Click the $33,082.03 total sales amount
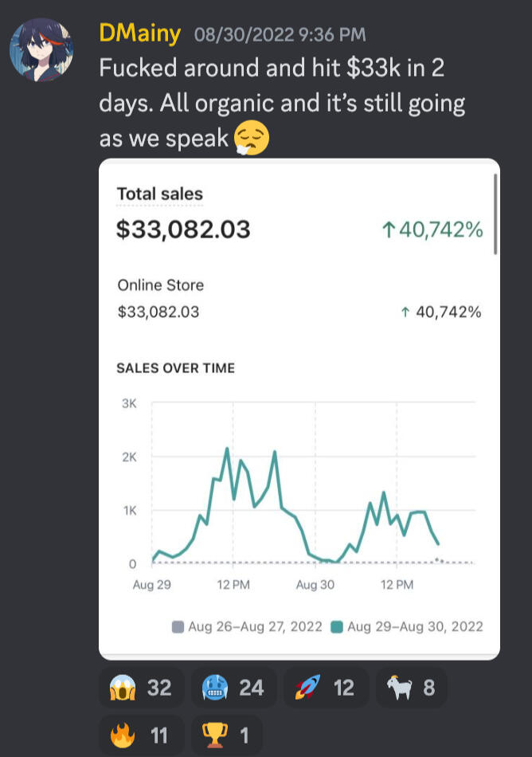The image size is (532, 757). [x=183, y=229]
